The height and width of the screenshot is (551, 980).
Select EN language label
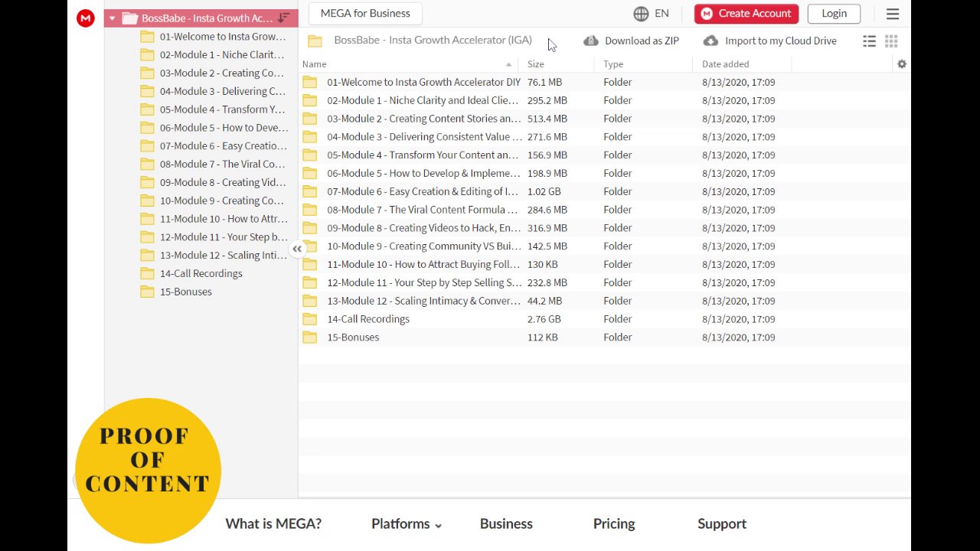[x=662, y=14]
